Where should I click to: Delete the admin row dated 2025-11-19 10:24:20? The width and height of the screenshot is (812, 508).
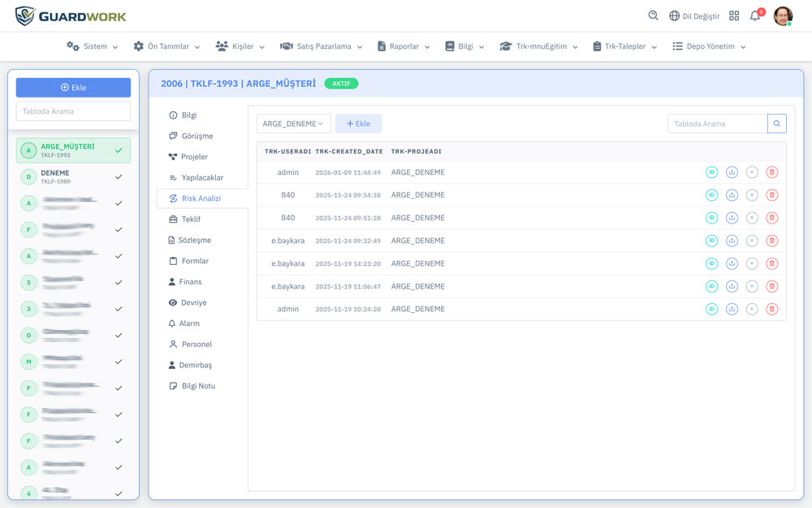click(x=771, y=309)
